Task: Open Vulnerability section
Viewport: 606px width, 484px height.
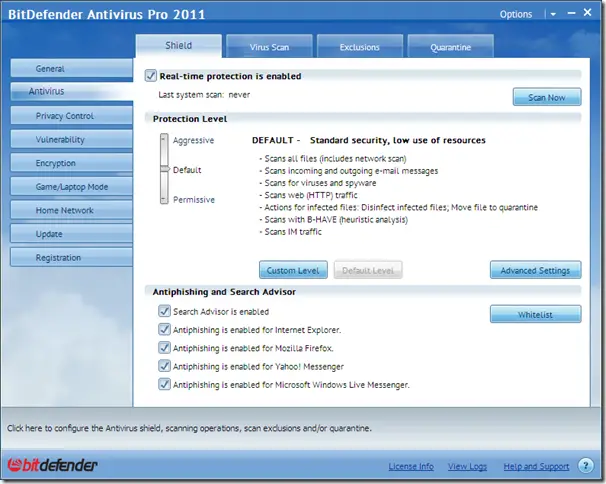Action: [x=71, y=139]
